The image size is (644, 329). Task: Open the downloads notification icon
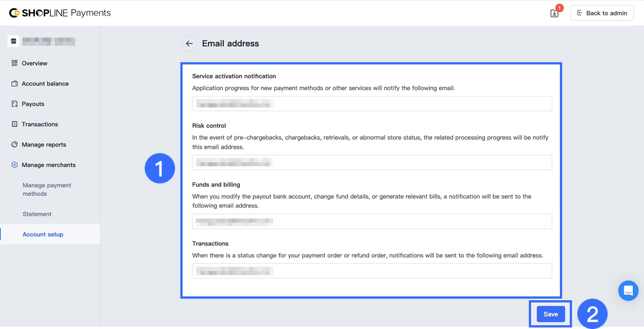(554, 14)
